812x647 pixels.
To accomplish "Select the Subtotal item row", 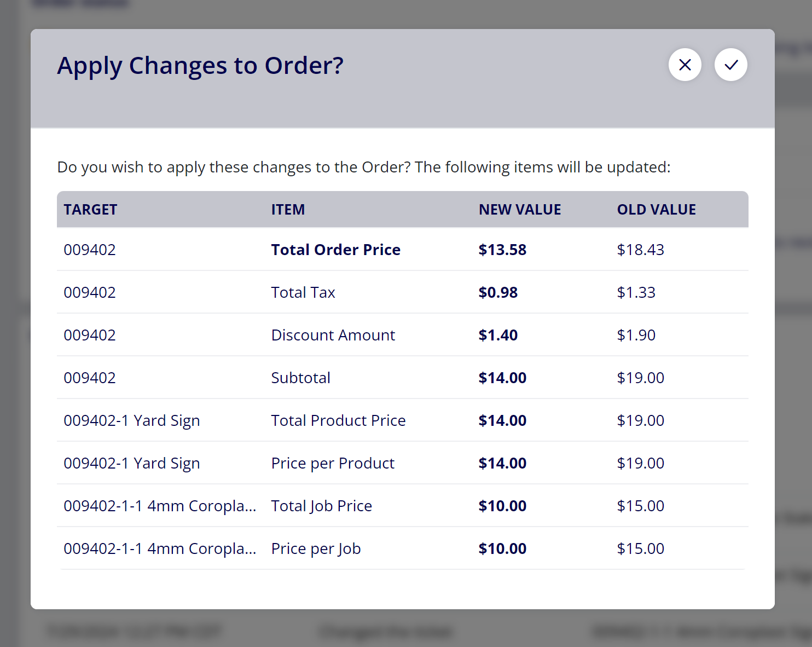I will pyautogui.click(x=403, y=378).
